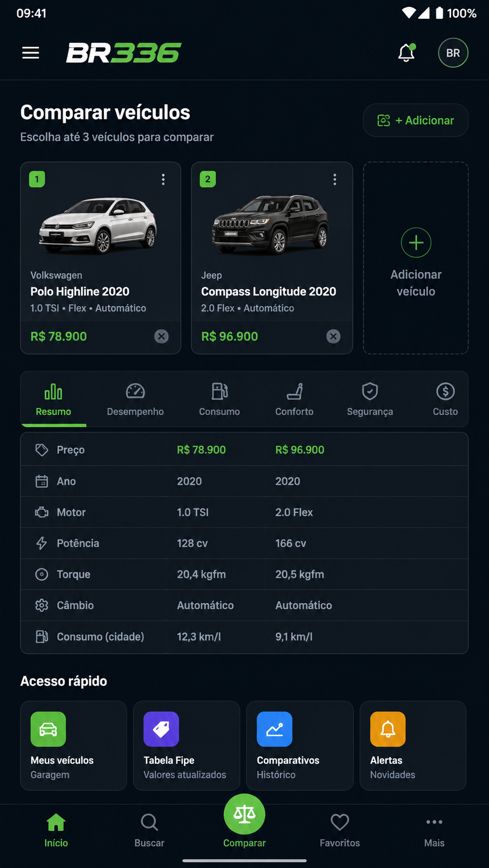Open the hamburger navigation menu

pyautogui.click(x=31, y=53)
